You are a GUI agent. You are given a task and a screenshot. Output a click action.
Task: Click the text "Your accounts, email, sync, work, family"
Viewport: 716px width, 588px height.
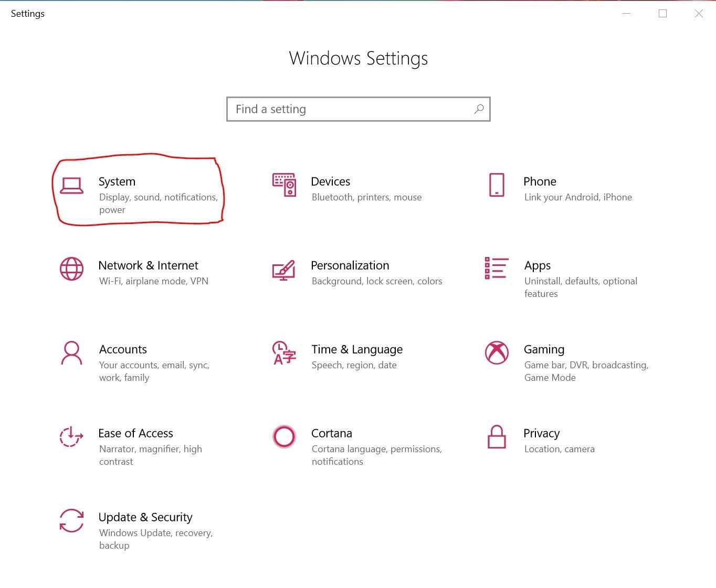154,371
